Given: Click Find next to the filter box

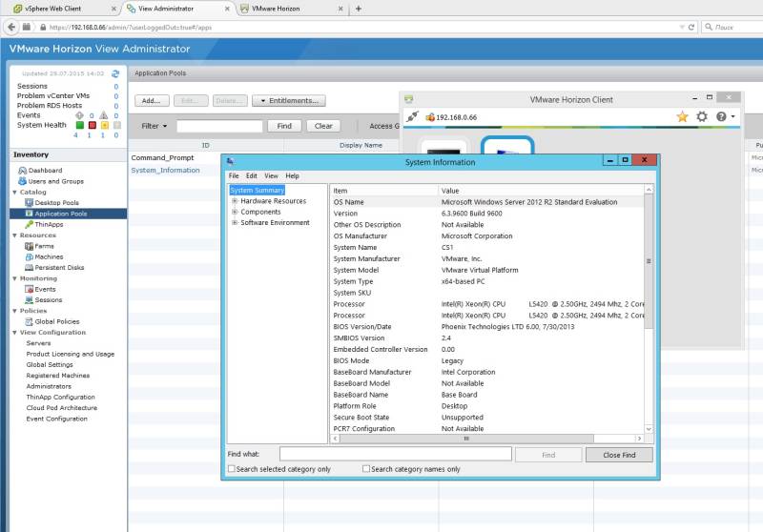Looking at the screenshot, I should [x=284, y=126].
